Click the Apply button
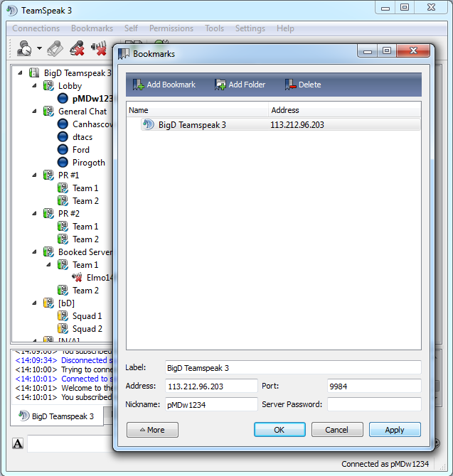Screen dimensions: 453x476 coord(395,430)
